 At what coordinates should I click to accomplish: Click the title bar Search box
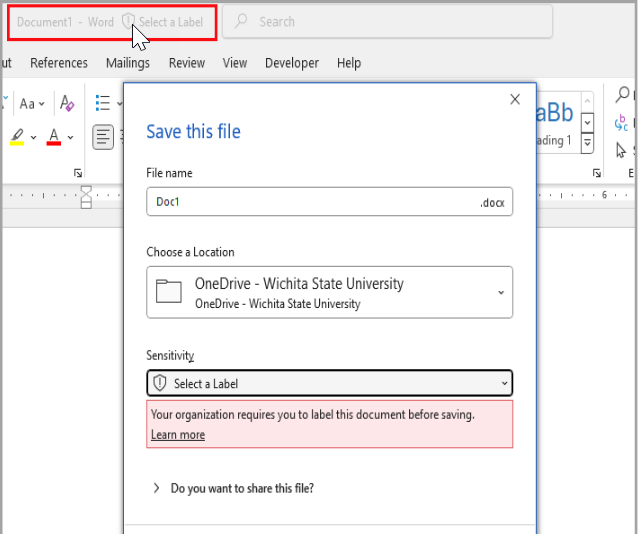[x=387, y=22]
